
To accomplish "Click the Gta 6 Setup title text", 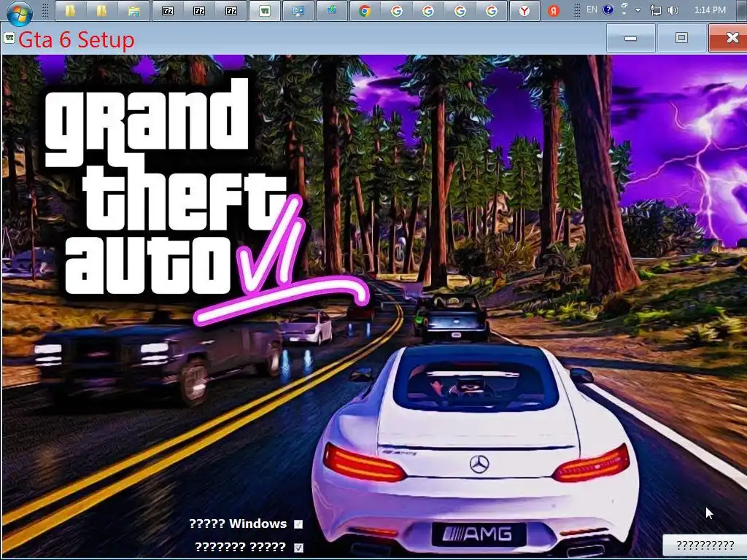I will pyautogui.click(x=76, y=39).
